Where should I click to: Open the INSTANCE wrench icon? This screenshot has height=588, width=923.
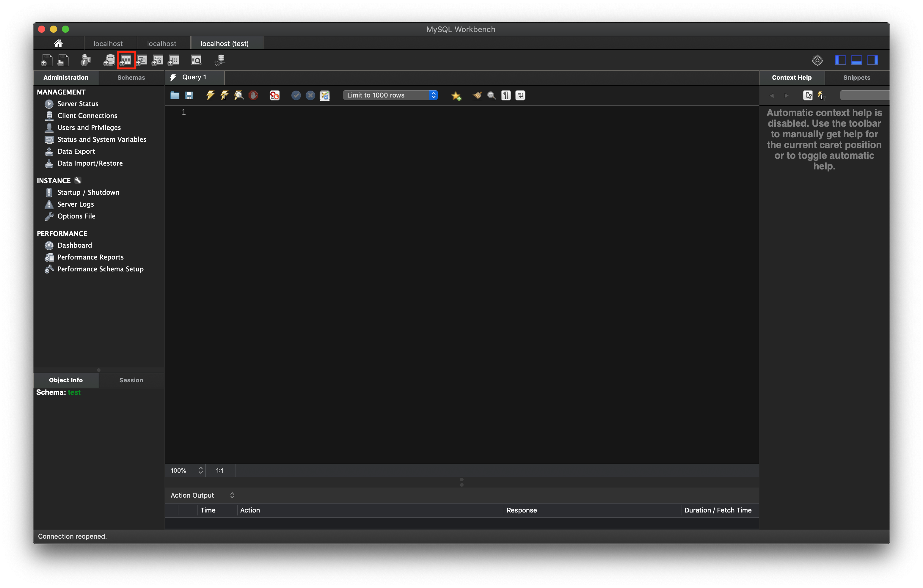point(78,180)
